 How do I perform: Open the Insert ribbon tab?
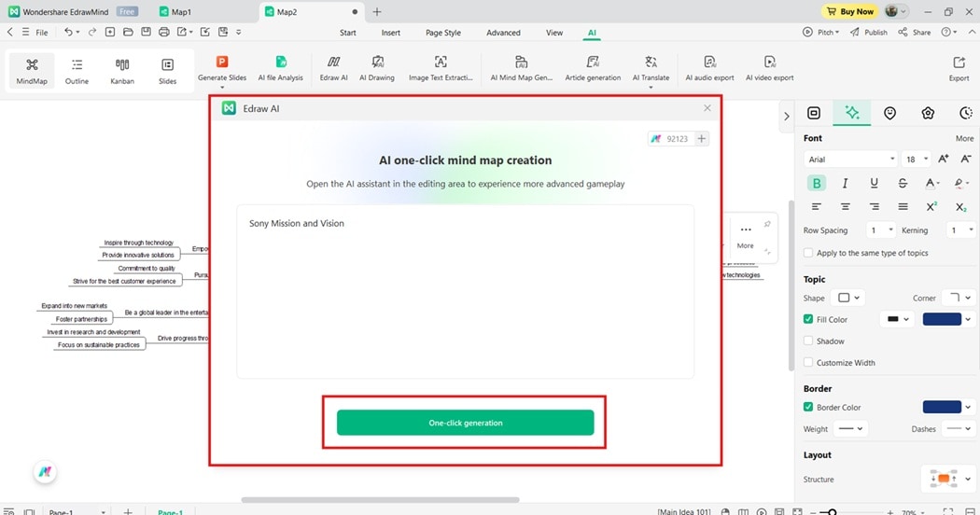click(391, 33)
